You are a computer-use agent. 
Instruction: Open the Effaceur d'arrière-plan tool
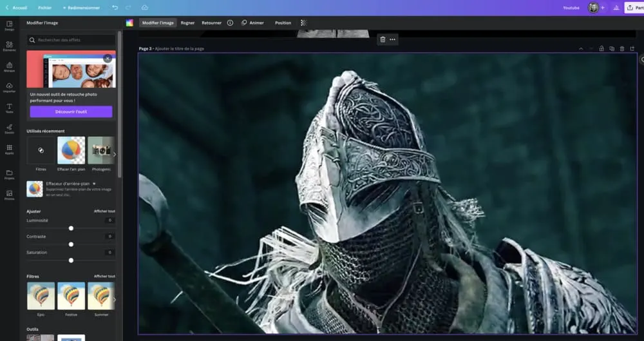click(71, 189)
